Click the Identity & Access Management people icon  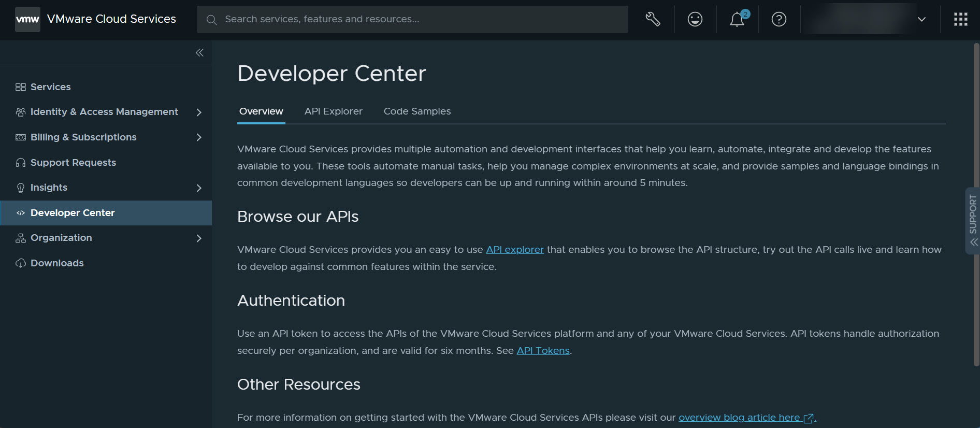pyautogui.click(x=21, y=112)
